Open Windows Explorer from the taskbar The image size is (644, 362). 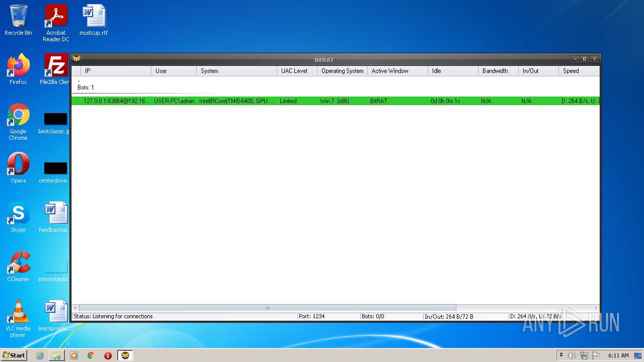57,355
